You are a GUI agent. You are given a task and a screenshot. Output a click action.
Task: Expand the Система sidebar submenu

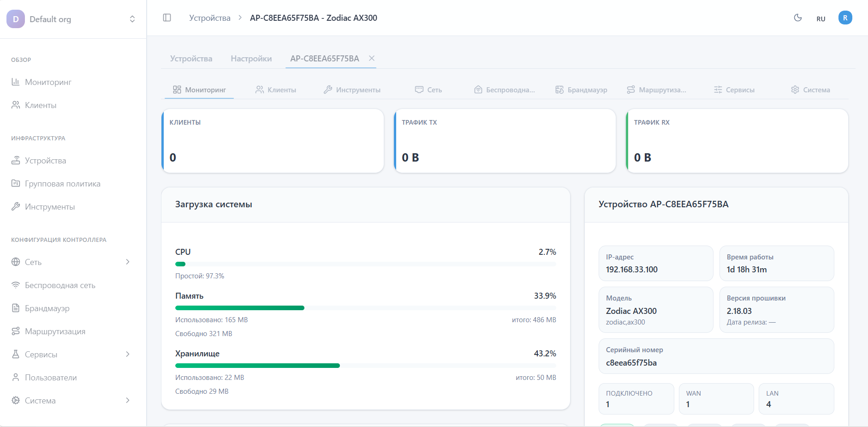128,400
